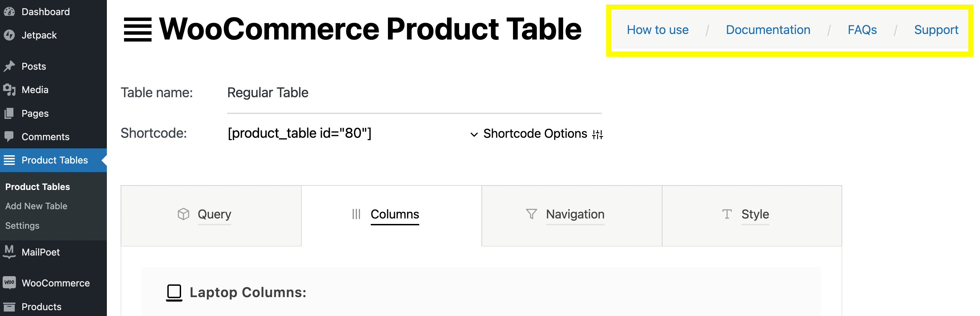Image resolution: width=980 pixels, height=316 pixels.
Task: Click the Jetpack lightning icon
Action: pyautogui.click(x=9, y=35)
